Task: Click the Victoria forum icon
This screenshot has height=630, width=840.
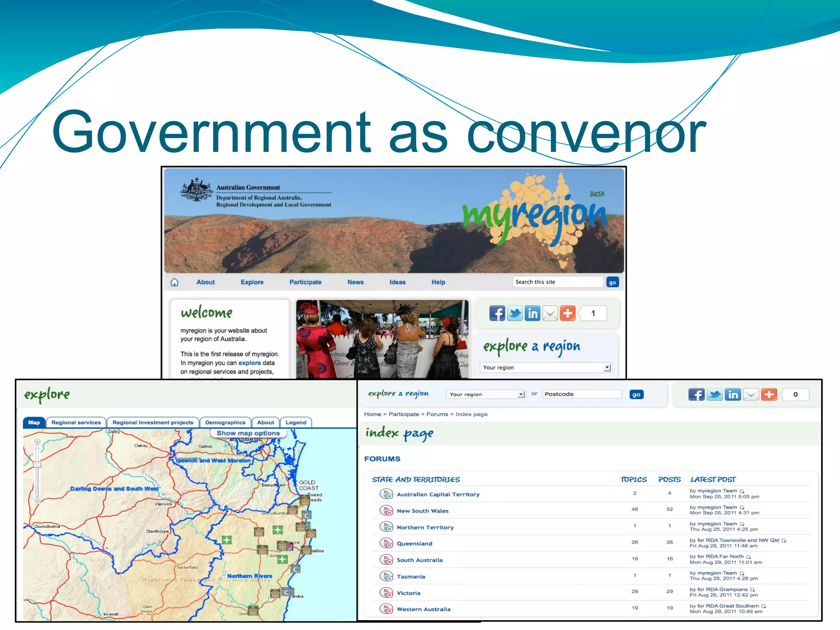Action: (386, 592)
